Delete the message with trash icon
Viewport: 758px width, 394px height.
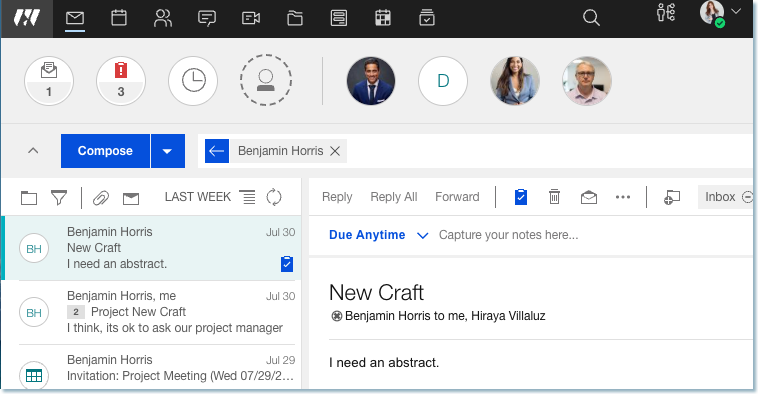pyautogui.click(x=554, y=197)
